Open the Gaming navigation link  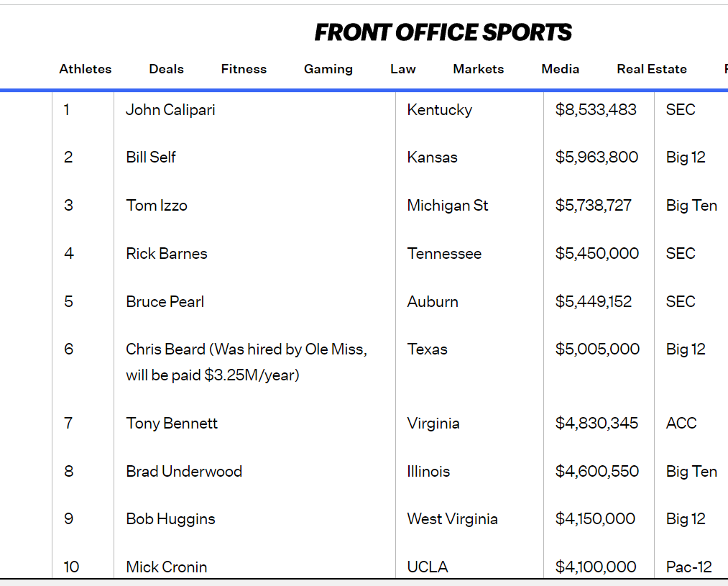(x=328, y=69)
